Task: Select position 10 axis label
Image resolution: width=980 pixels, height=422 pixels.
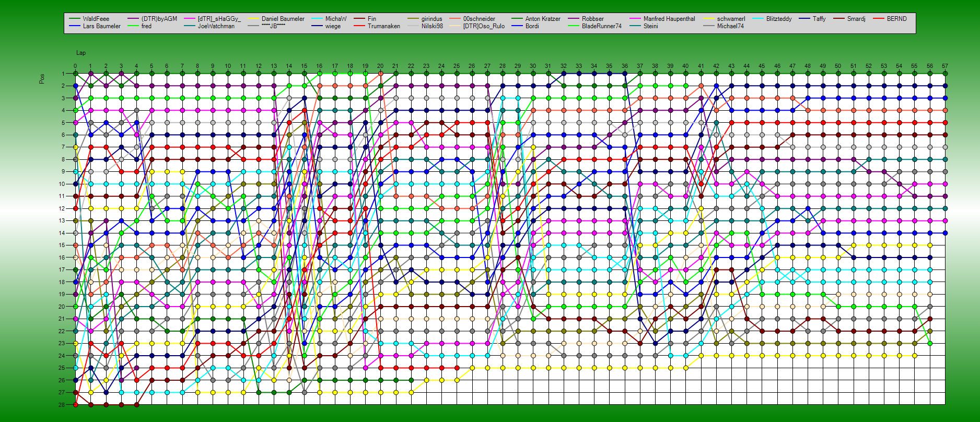Action: [x=62, y=184]
